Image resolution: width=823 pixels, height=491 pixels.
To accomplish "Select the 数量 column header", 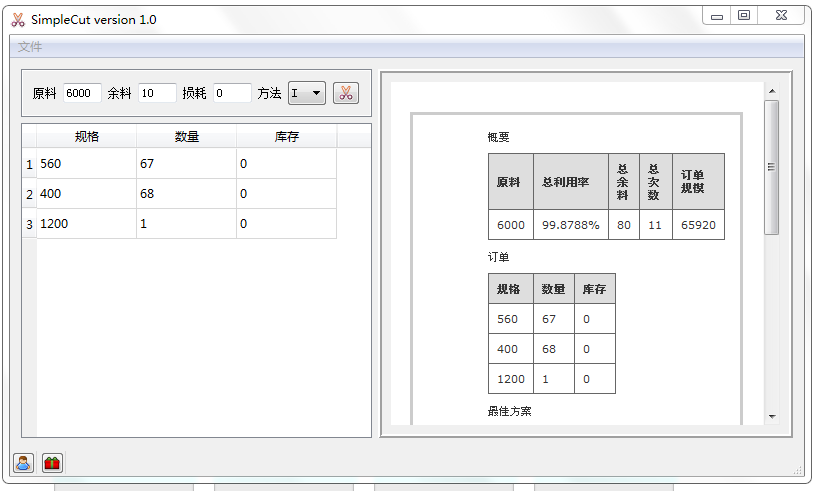I will [x=186, y=137].
